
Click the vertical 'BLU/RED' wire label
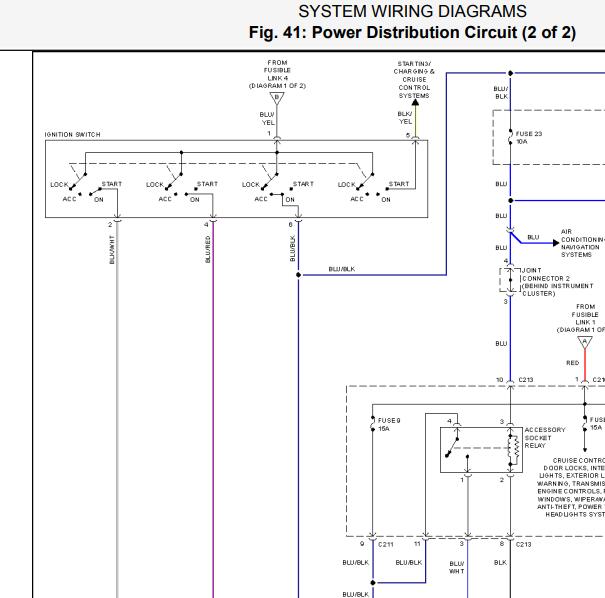click(x=208, y=250)
